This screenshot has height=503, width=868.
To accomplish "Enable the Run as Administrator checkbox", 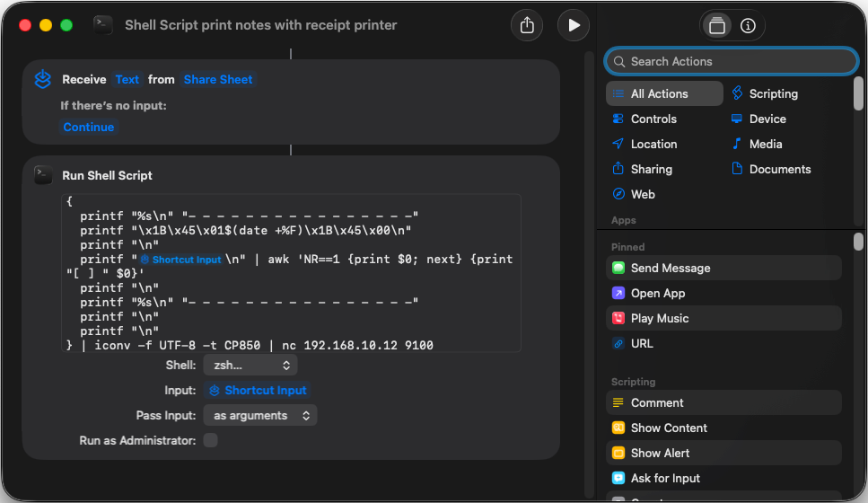I will click(210, 440).
